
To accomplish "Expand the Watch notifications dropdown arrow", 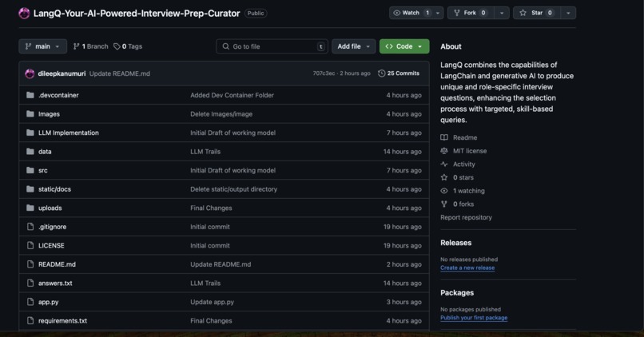I will (x=438, y=13).
